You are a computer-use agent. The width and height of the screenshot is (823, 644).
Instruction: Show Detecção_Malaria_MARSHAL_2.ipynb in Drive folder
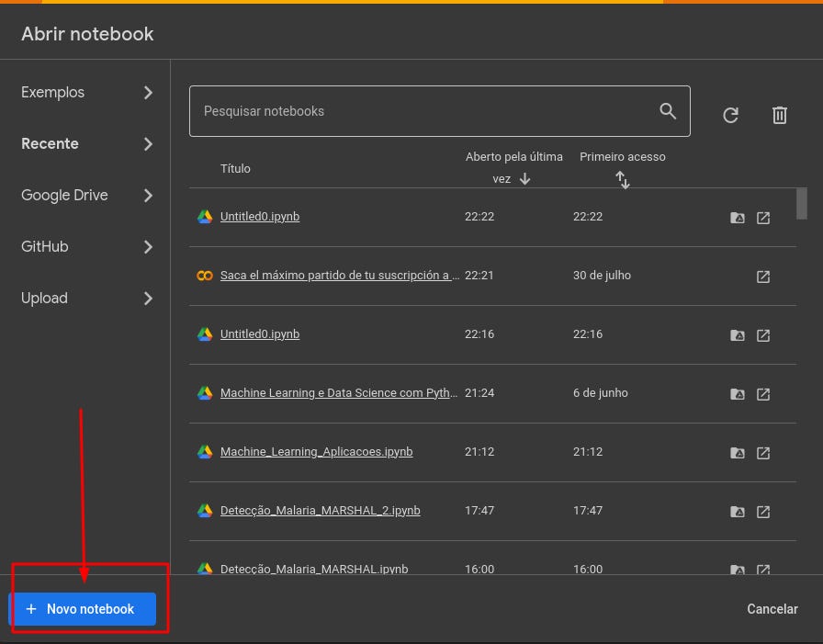738,511
